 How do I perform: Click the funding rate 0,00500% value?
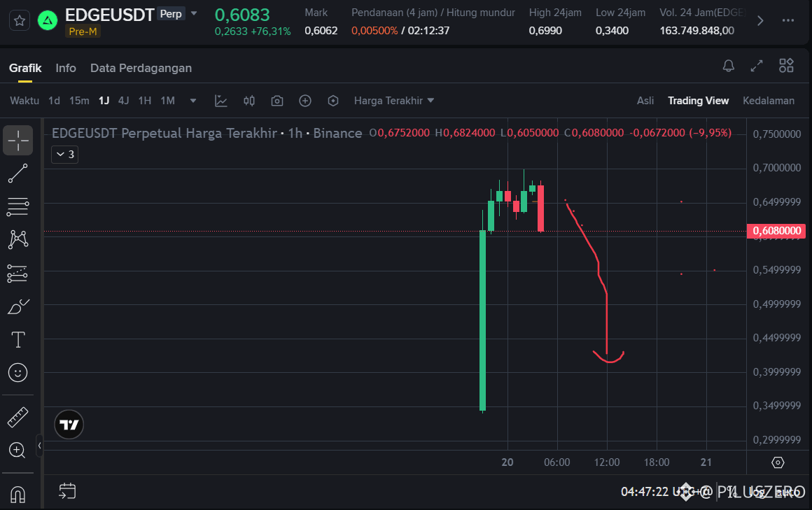pyautogui.click(x=374, y=31)
